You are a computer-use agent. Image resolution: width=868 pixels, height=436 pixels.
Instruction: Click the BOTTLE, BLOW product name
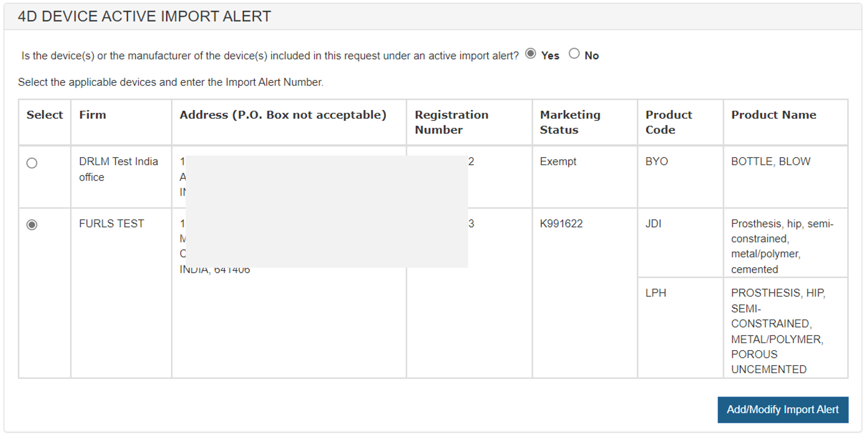[x=770, y=162]
